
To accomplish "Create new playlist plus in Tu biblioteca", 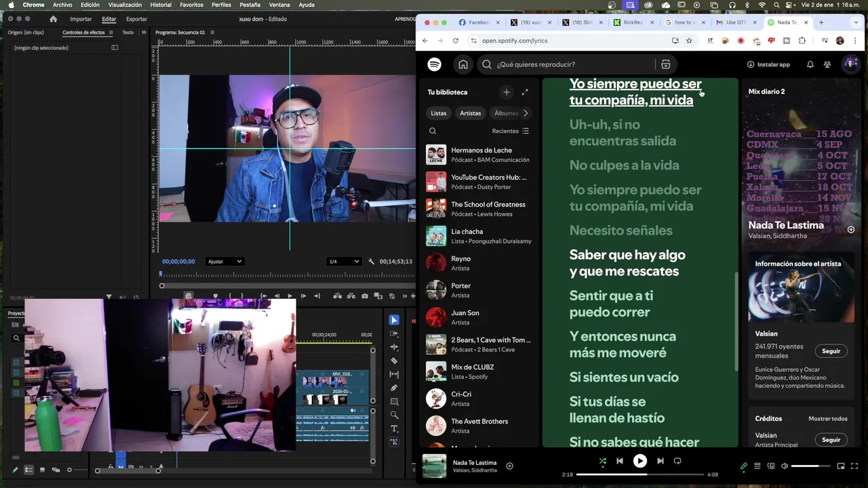I will point(507,92).
